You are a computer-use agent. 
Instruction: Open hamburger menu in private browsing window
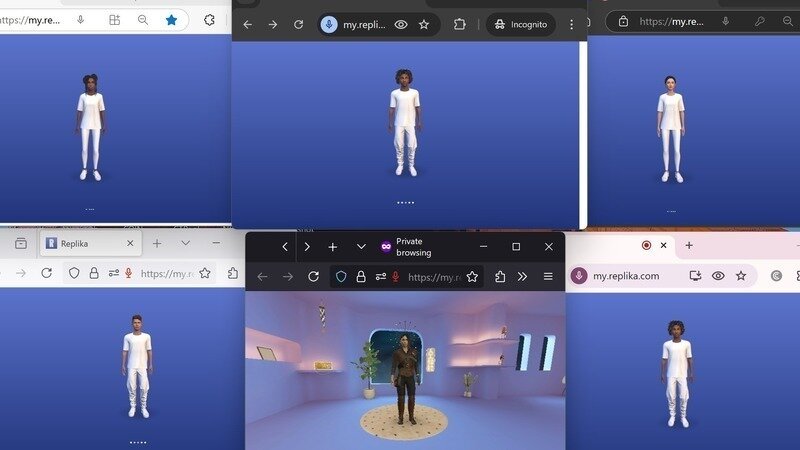[x=548, y=277]
